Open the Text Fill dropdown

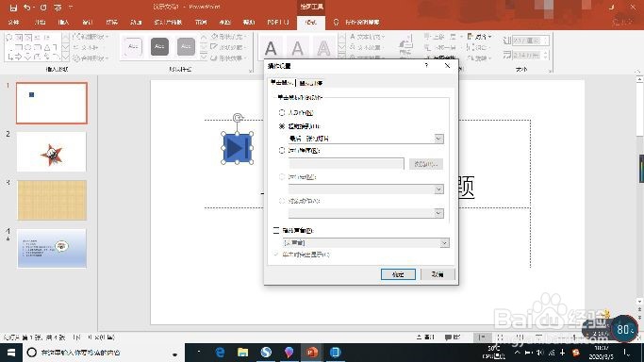[x=367, y=37]
